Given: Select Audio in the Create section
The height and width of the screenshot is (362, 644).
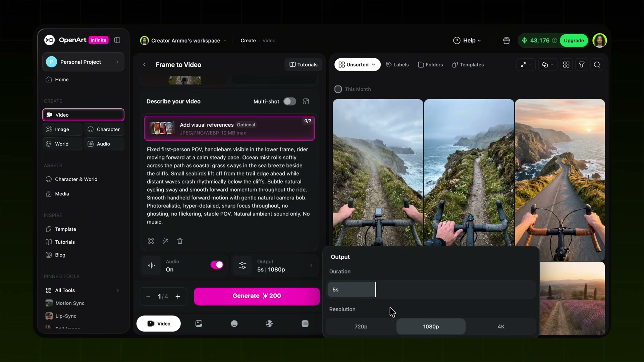Looking at the screenshot, I should click(104, 144).
